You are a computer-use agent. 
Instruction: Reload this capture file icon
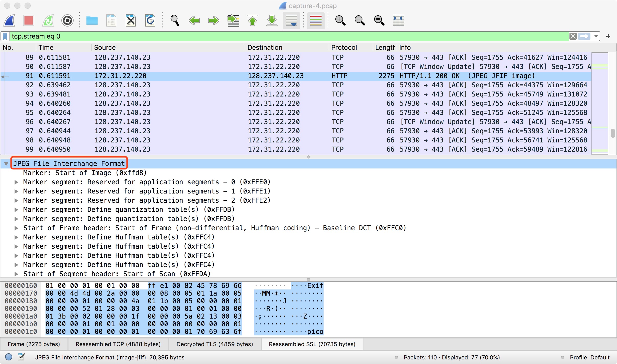click(x=150, y=20)
